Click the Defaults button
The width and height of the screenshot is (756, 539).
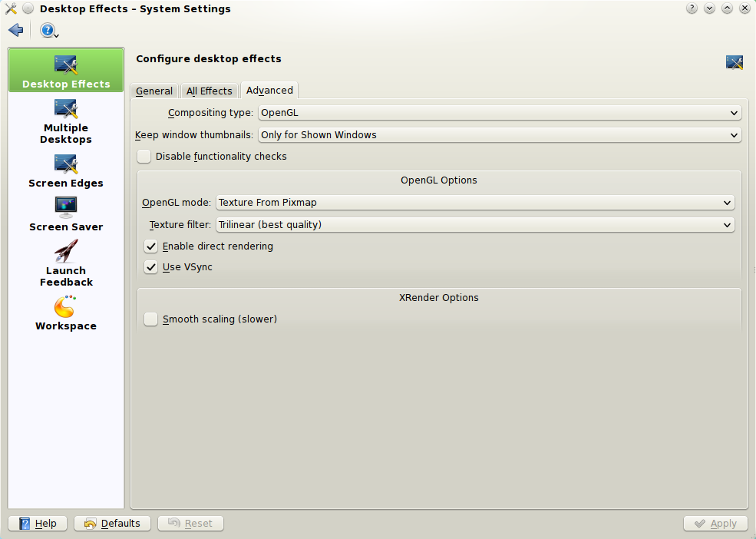(x=112, y=524)
